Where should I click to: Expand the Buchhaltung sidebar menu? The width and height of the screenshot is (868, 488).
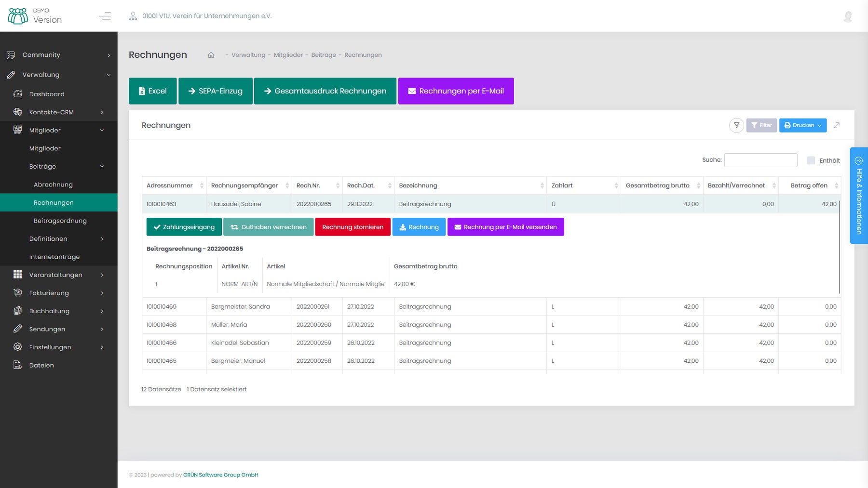49,311
